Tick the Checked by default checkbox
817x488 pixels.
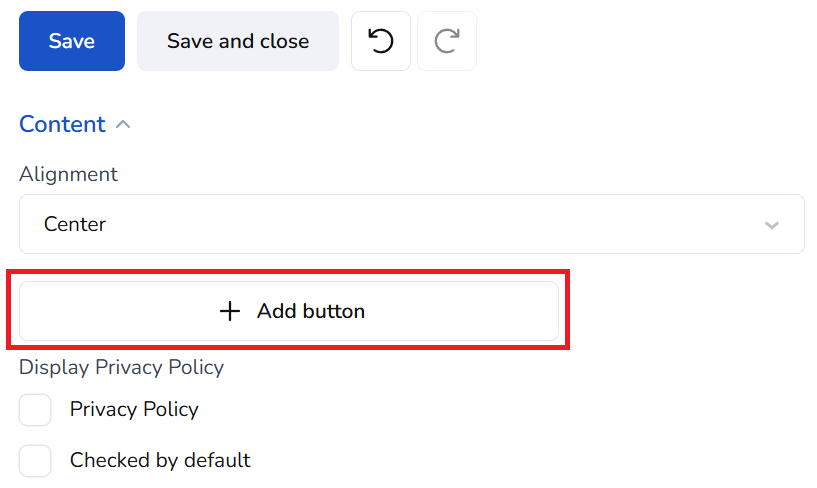click(x=35, y=461)
